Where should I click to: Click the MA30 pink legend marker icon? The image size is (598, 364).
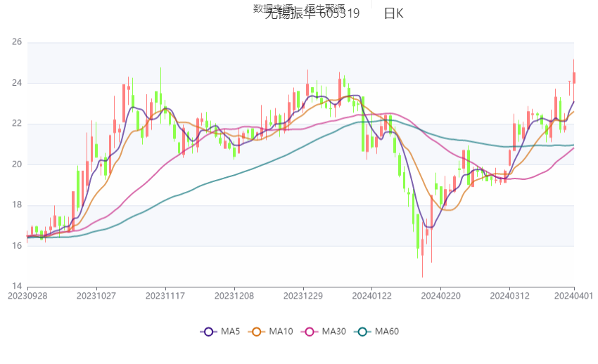(309, 332)
